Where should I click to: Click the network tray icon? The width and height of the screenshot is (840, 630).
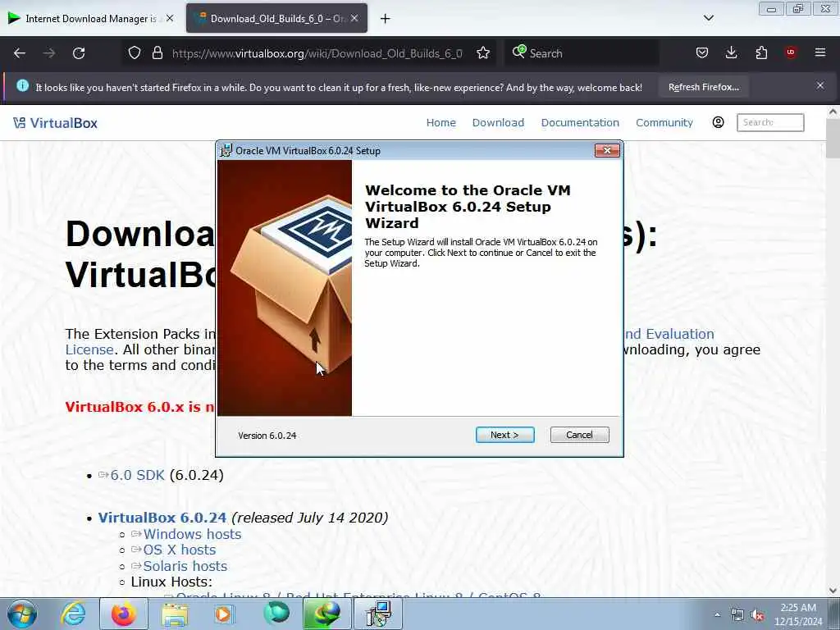click(x=737, y=615)
